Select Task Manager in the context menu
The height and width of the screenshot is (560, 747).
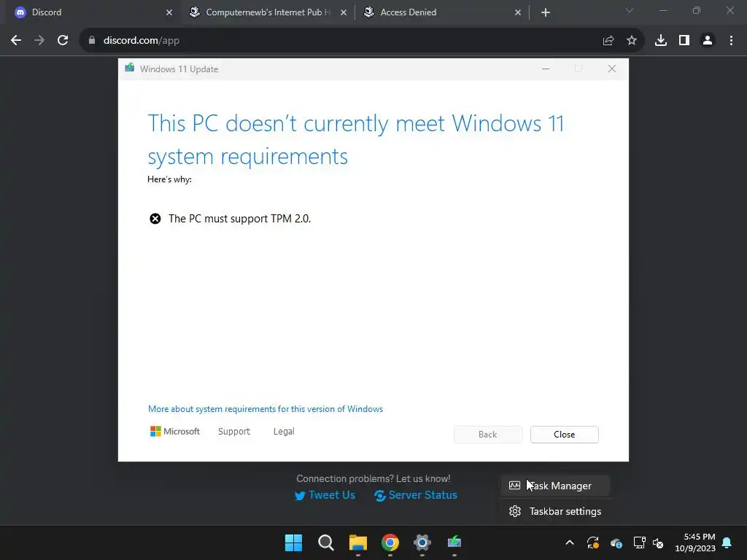click(x=555, y=486)
